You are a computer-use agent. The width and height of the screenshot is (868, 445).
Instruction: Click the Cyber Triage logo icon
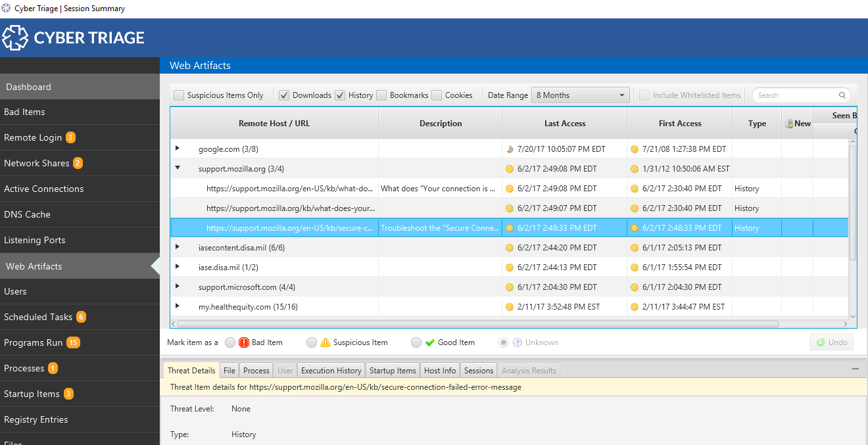15,37
